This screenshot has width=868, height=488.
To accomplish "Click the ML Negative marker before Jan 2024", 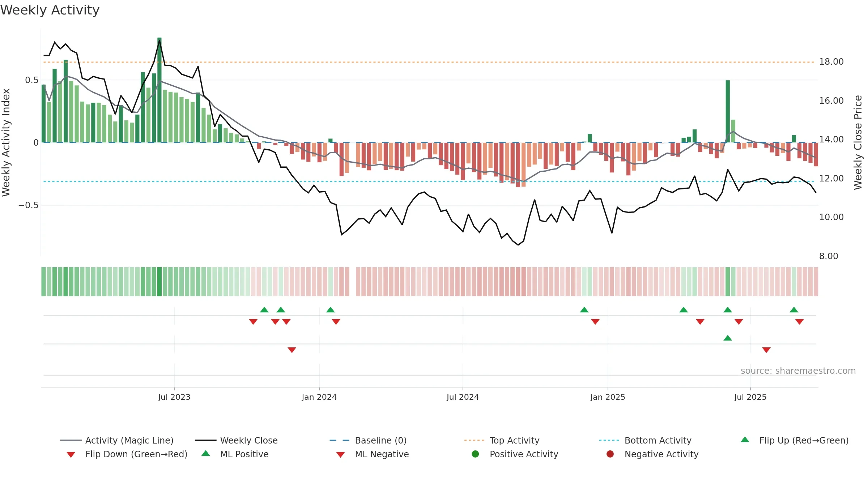I will [x=292, y=350].
